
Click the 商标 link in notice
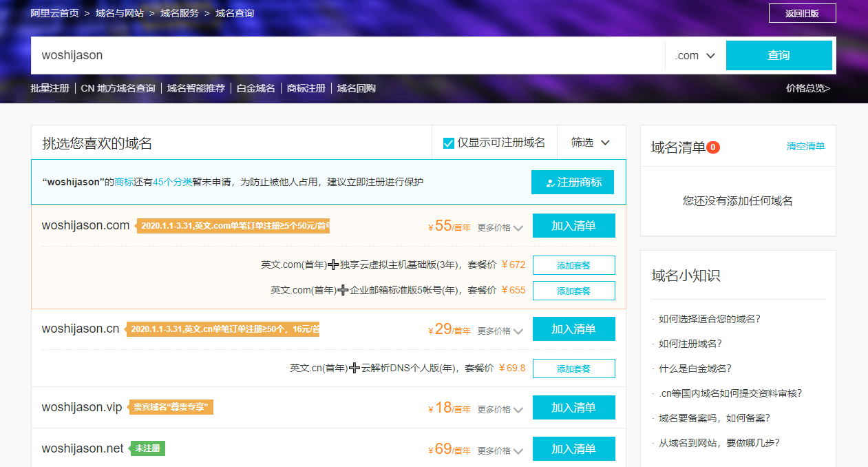point(125,183)
